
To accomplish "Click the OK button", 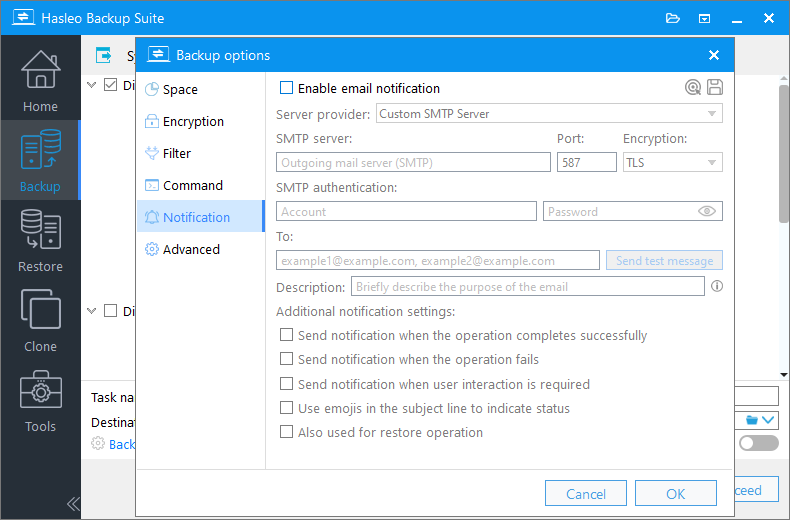I will tap(676, 493).
